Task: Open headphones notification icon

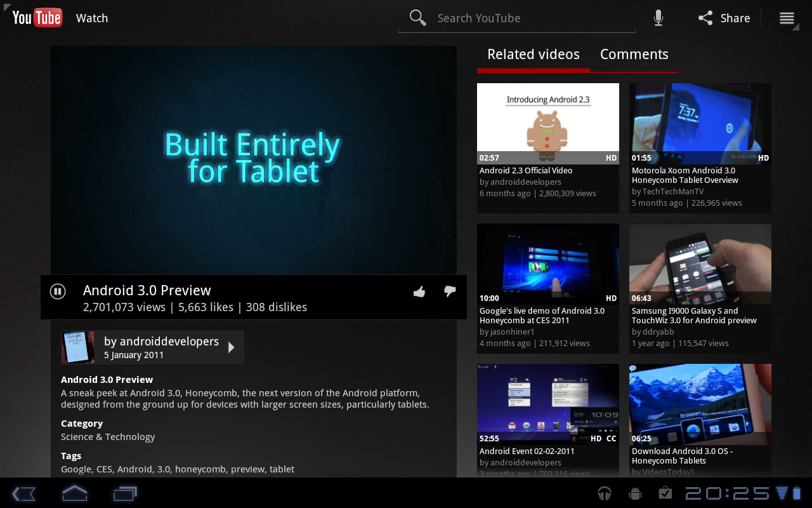Action: 605,493
